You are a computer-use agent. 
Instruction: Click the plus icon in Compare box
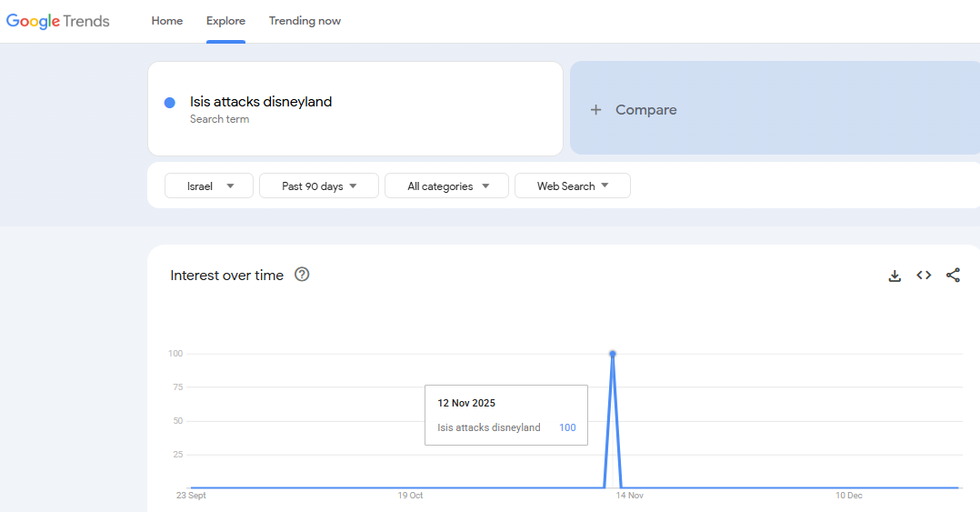point(596,110)
